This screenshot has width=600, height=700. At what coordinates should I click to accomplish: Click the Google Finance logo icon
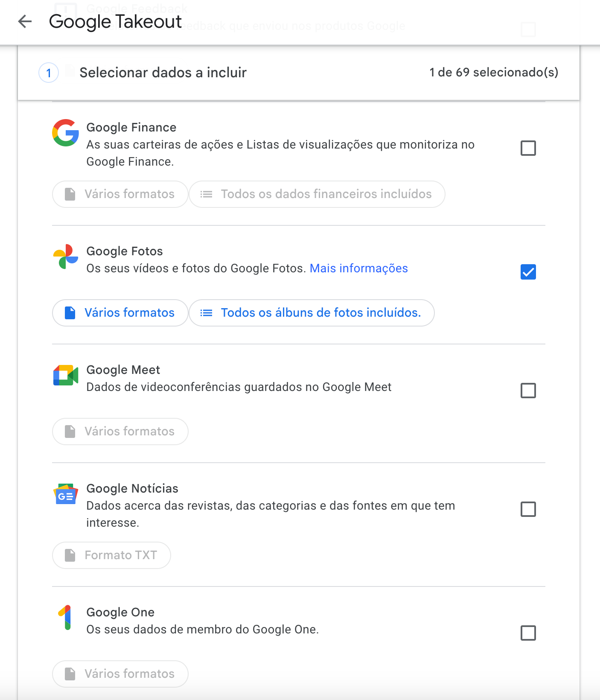65,133
